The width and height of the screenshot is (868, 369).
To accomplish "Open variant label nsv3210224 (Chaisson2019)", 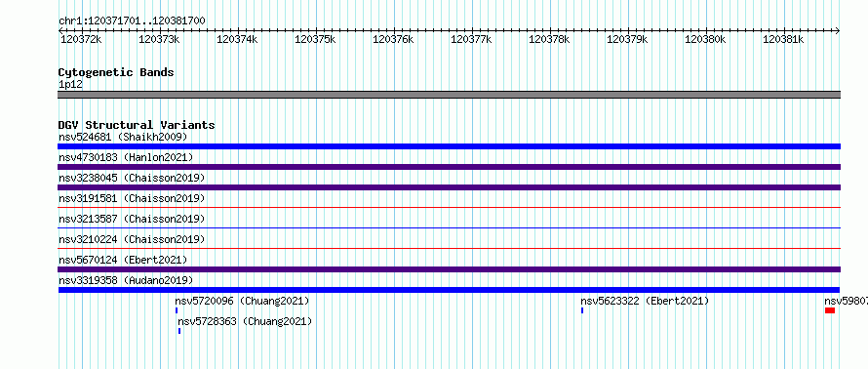I will click(x=132, y=239).
